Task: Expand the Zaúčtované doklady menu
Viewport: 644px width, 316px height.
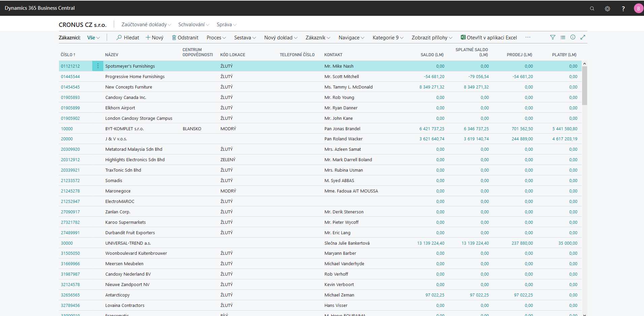Action: pyautogui.click(x=146, y=25)
